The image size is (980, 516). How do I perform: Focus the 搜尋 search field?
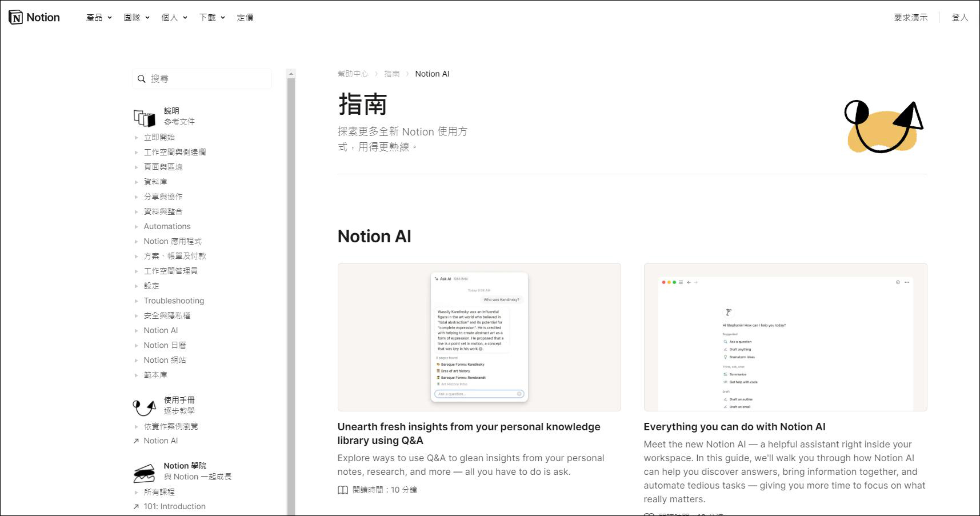pos(202,79)
